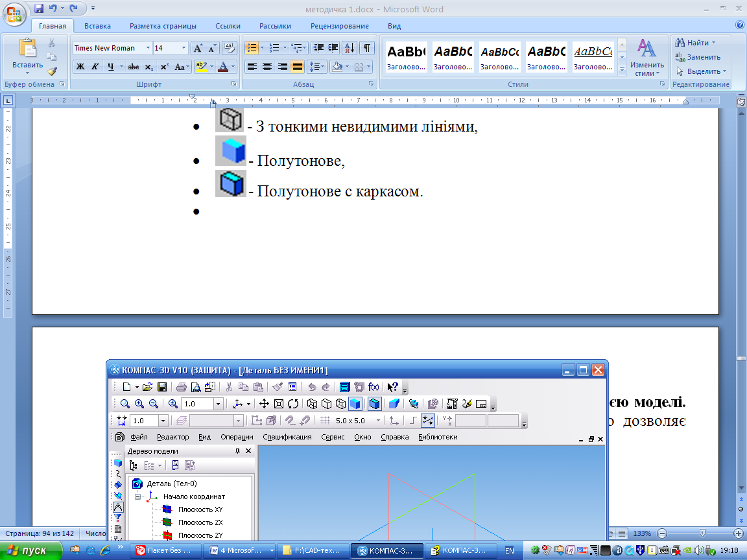Toggle show paragraph marks
The height and width of the screenshot is (560, 747).
(x=367, y=48)
